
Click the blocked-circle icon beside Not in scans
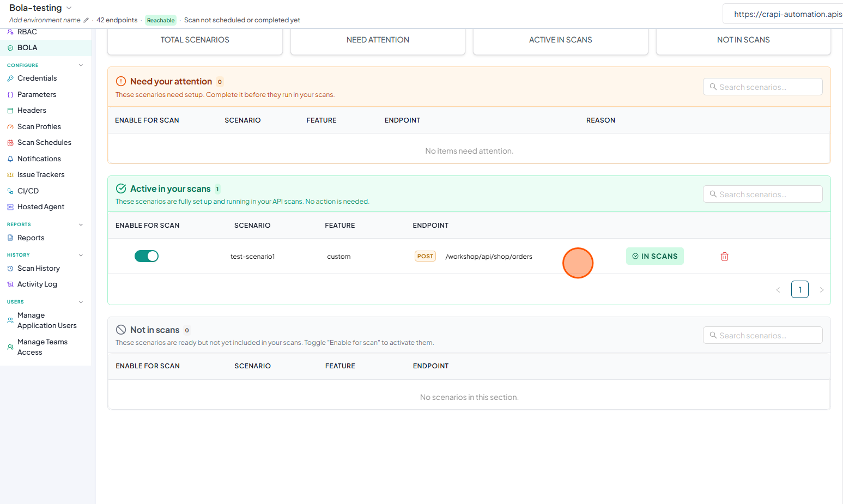[x=121, y=330]
